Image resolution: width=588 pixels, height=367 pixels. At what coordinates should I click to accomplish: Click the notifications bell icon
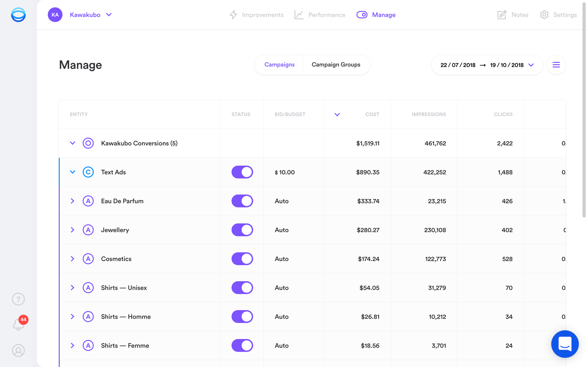click(x=19, y=324)
